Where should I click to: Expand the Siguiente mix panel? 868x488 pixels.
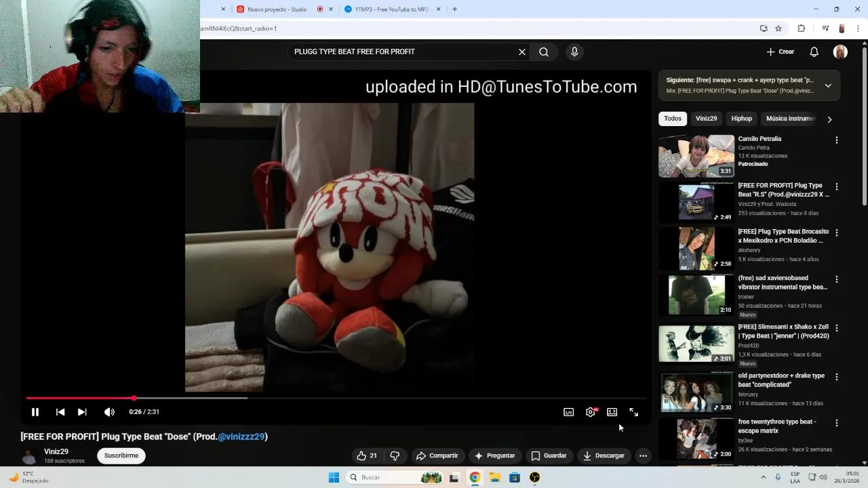tap(828, 85)
